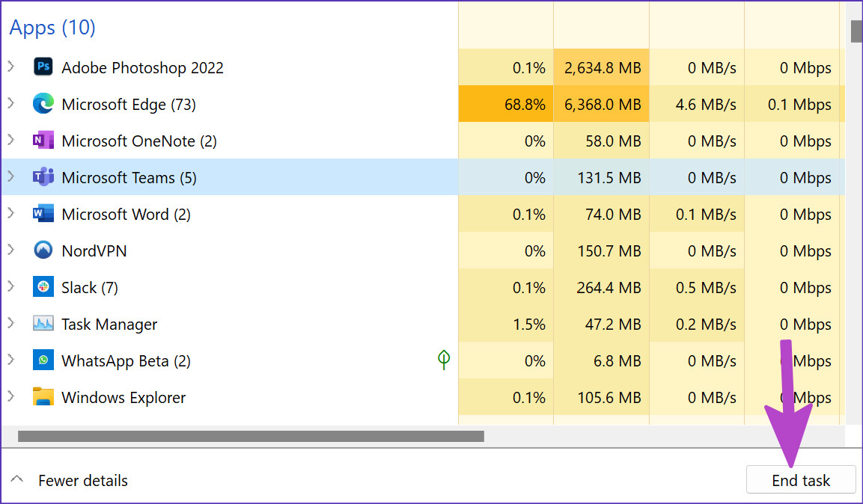Image resolution: width=863 pixels, height=504 pixels.
Task: Select the WhatsApp Beta (2) row name
Action: (126, 361)
